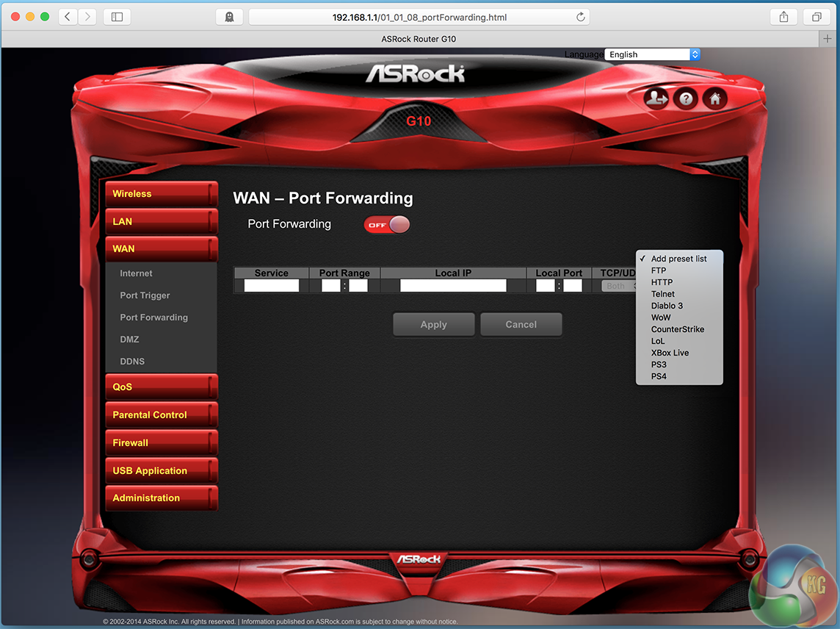
Task: Focus the Service name input field
Action: [272, 286]
